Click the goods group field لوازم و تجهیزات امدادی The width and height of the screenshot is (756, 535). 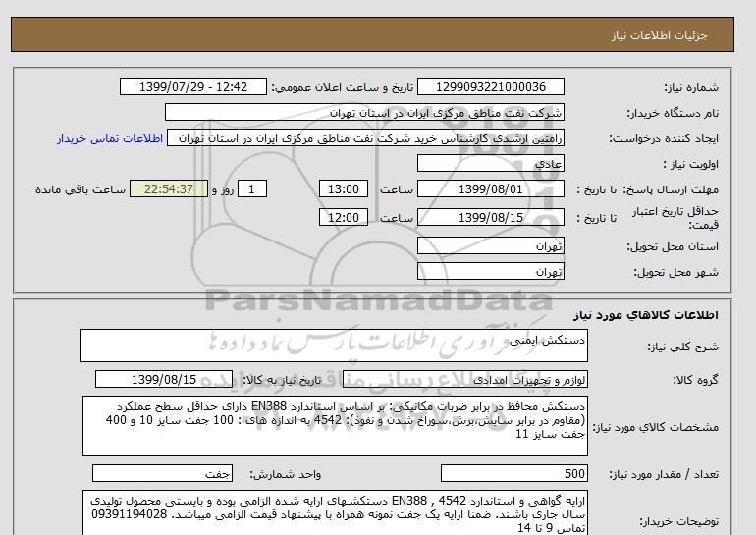pos(464,380)
